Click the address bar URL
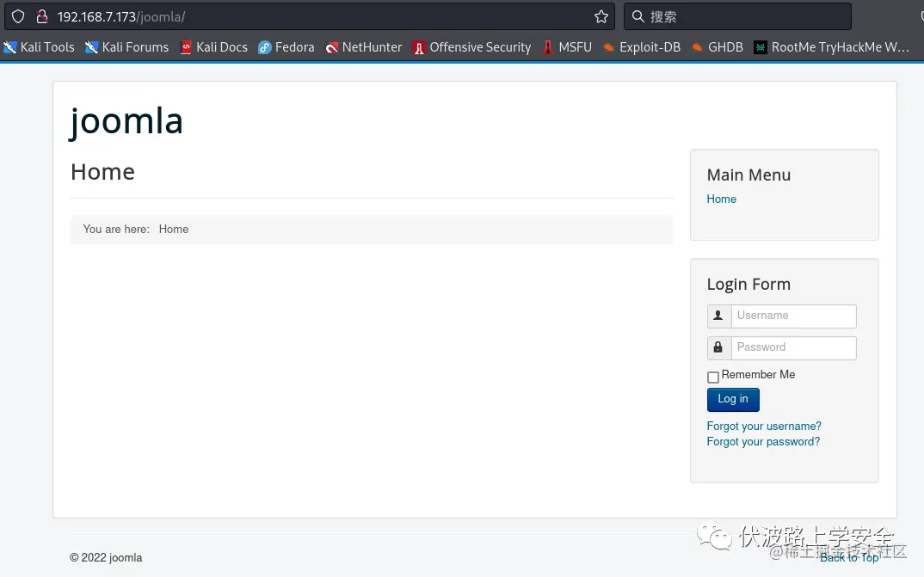The width and height of the screenshot is (924, 577). click(120, 16)
